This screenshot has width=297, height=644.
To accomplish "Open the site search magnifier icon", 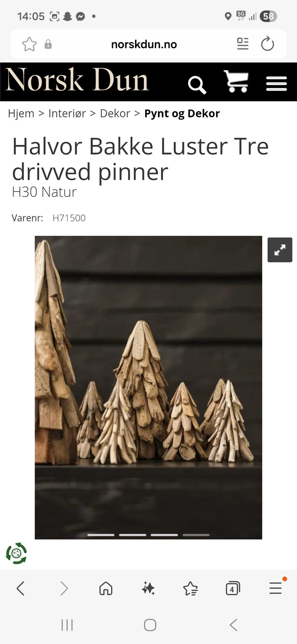I will [x=197, y=85].
